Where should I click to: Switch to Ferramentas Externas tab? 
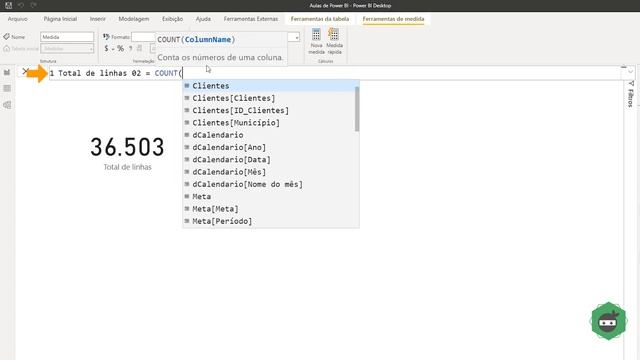(251, 19)
